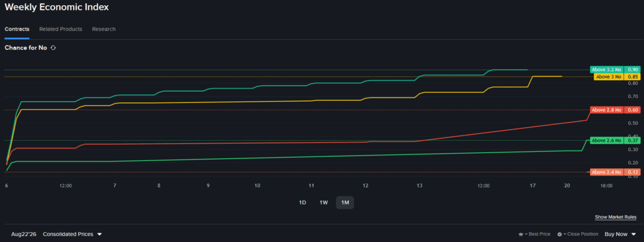Click the 0.60 price tag
Screen dimensions: 644x242
pyautogui.click(x=632, y=110)
